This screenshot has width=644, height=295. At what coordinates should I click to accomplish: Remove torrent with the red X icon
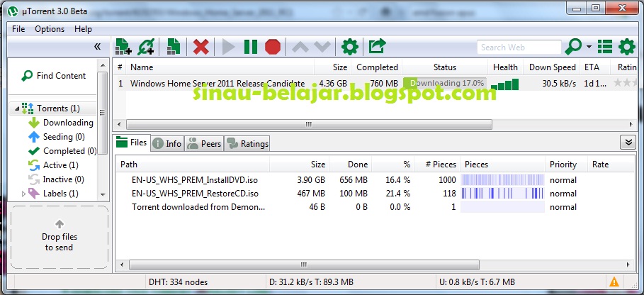click(200, 47)
